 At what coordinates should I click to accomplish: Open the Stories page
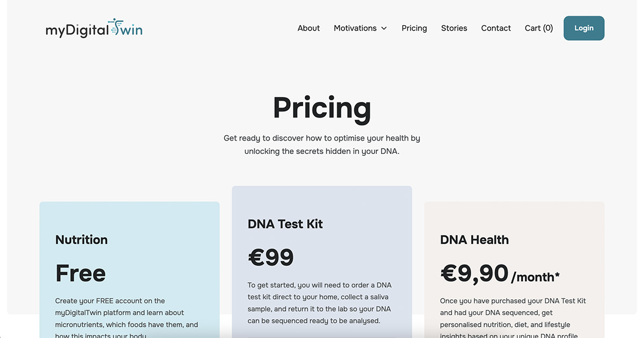tap(454, 28)
